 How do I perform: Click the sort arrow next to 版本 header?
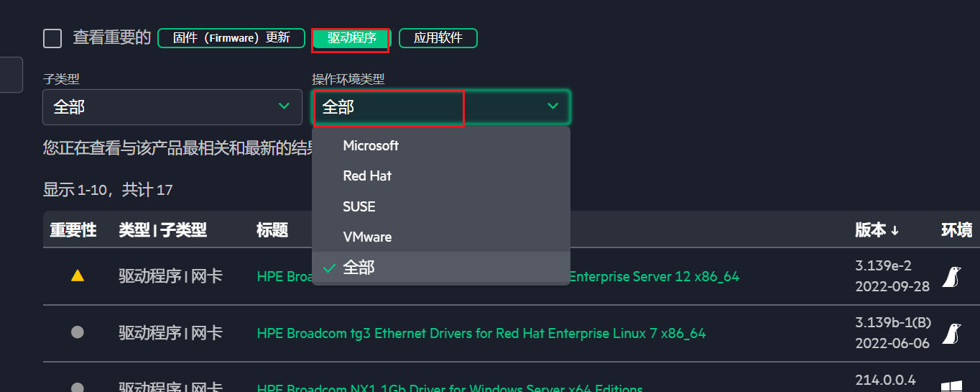point(895,230)
